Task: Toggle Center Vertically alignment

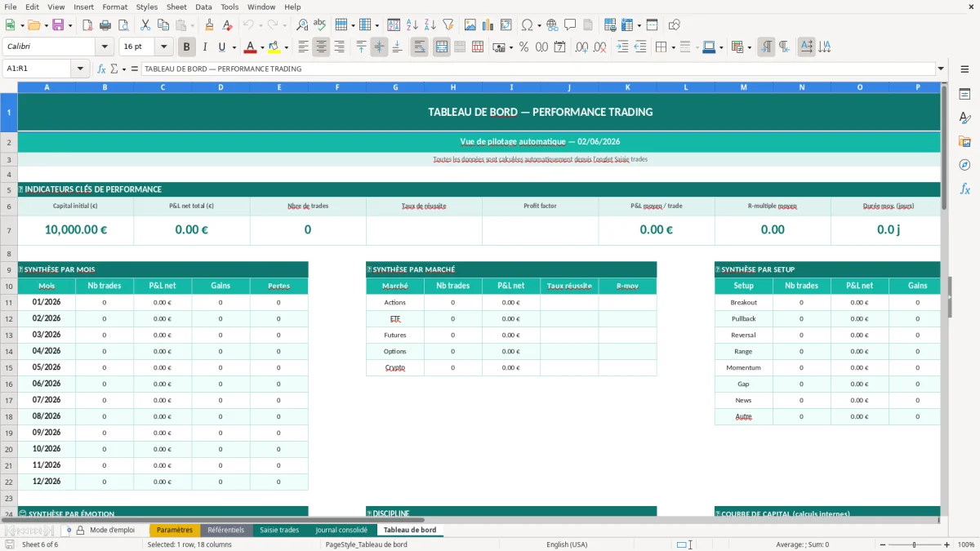Action: [379, 47]
